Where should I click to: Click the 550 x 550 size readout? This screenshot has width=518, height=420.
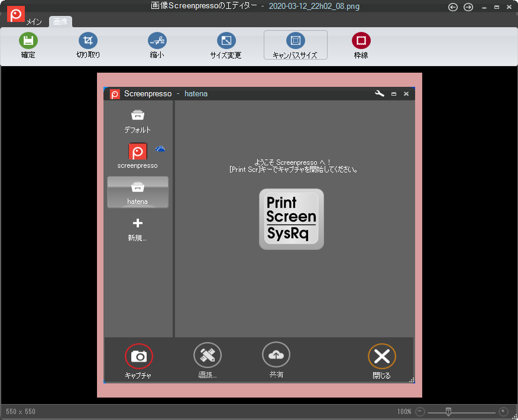click(21, 411)
